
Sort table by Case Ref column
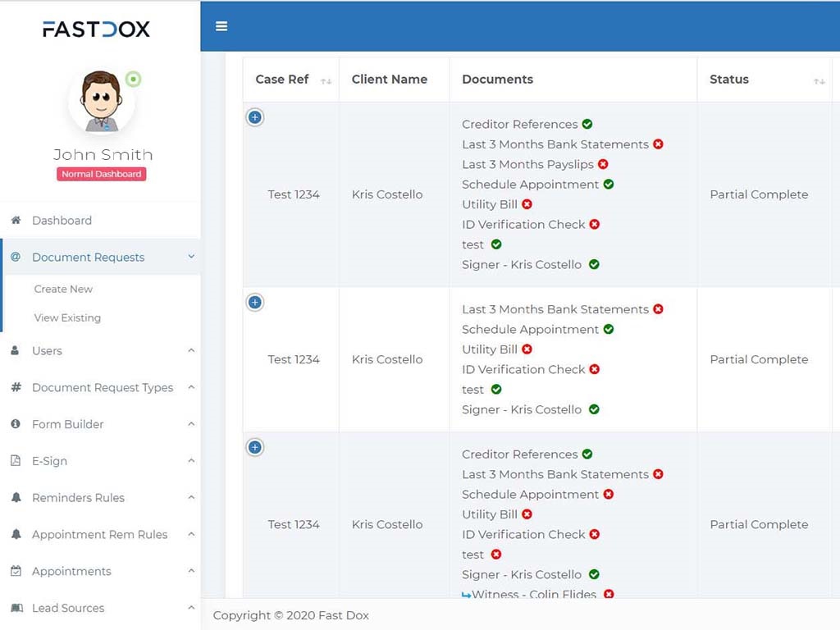pos(326,80)
